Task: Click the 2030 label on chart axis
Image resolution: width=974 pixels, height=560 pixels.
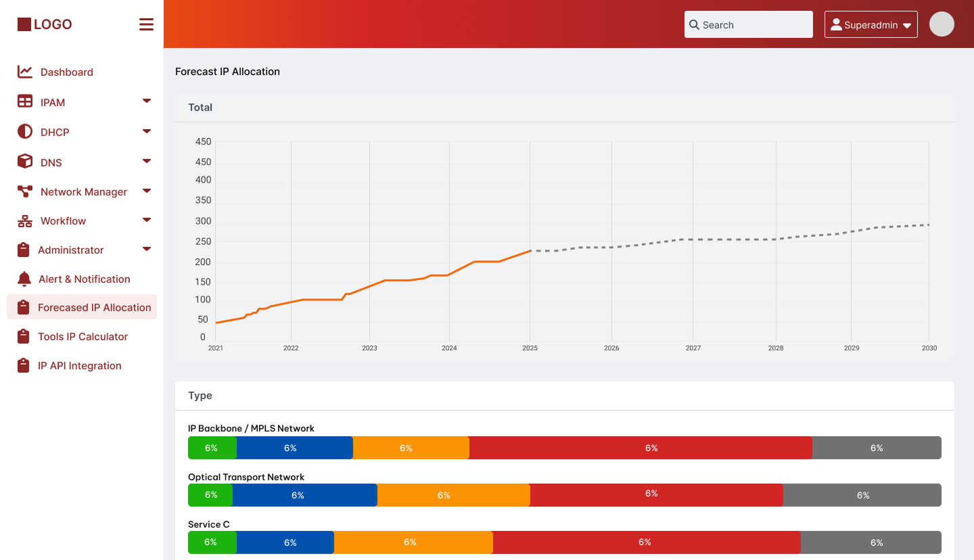Action: point(929,348)
